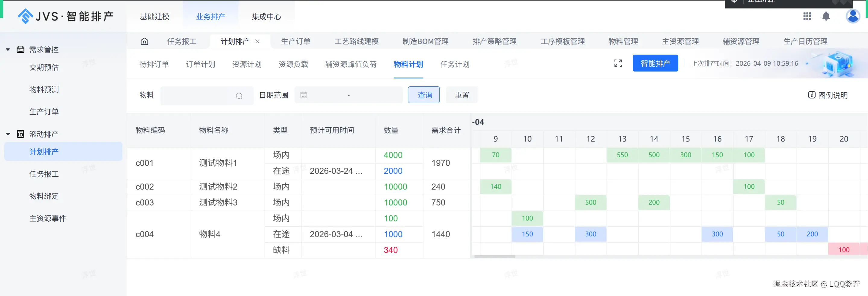Switch to 待排订单 sub-tab
Screen dimensions: 868x296
point(154,64)
